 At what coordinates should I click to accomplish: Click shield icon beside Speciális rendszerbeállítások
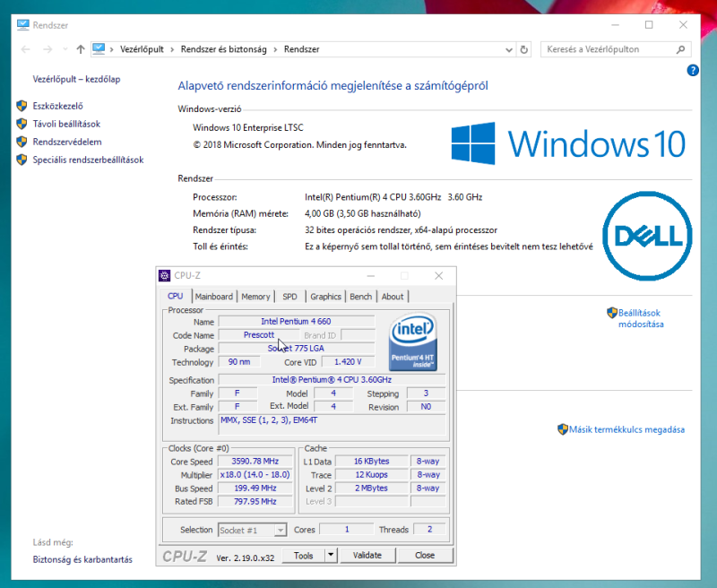[x=22, y=160]
